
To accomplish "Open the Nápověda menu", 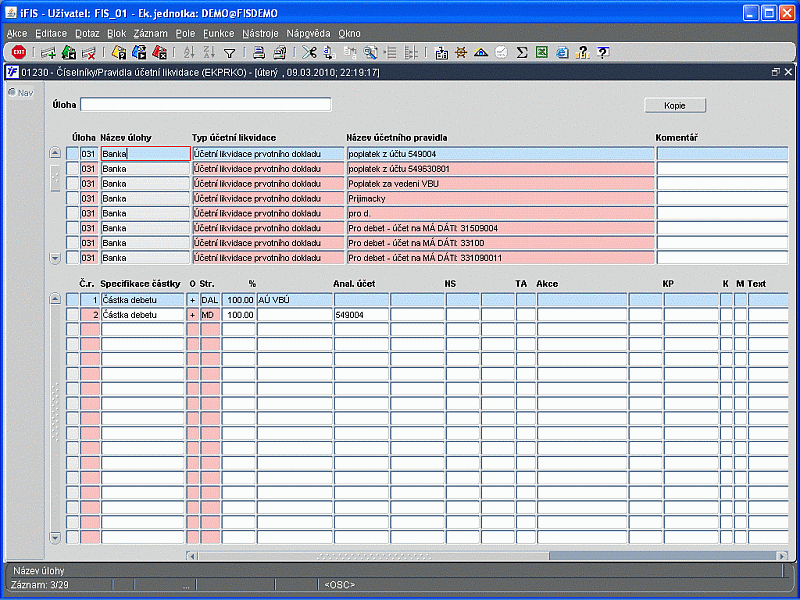I will pos(308,34).
